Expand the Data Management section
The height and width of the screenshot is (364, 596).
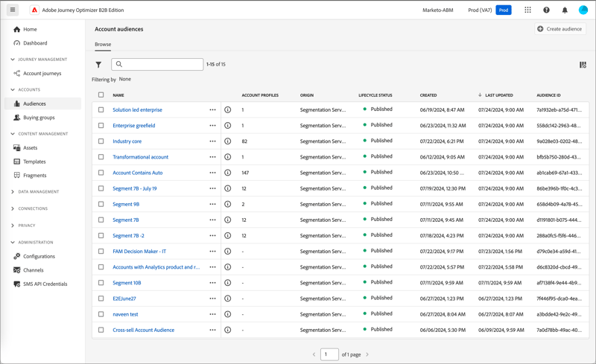pos(13,192)
